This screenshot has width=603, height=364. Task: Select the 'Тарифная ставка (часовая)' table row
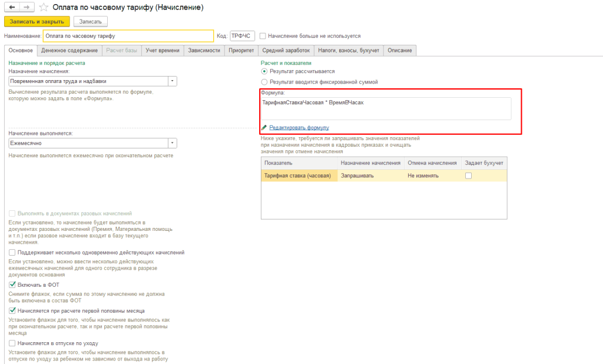(x=298, y=176)
